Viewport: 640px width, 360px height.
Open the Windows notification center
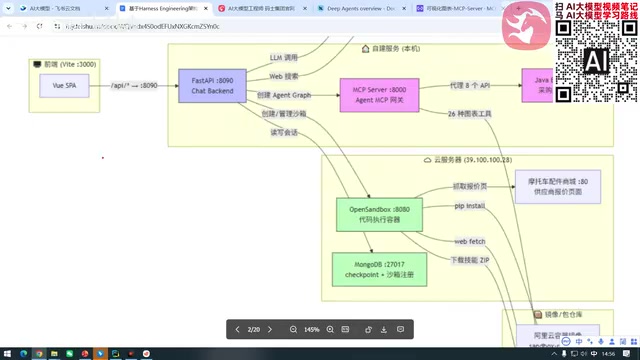click(627, 354)
